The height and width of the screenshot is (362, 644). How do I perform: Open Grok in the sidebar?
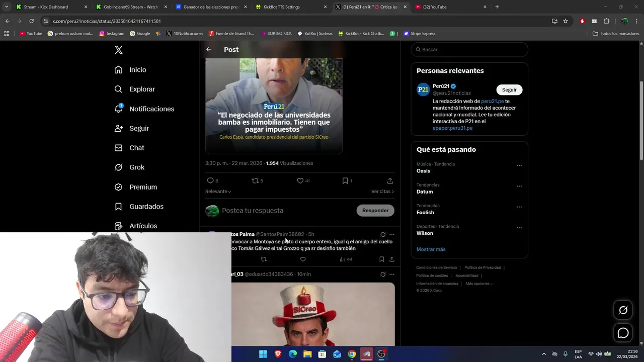[x=129, y=167]
